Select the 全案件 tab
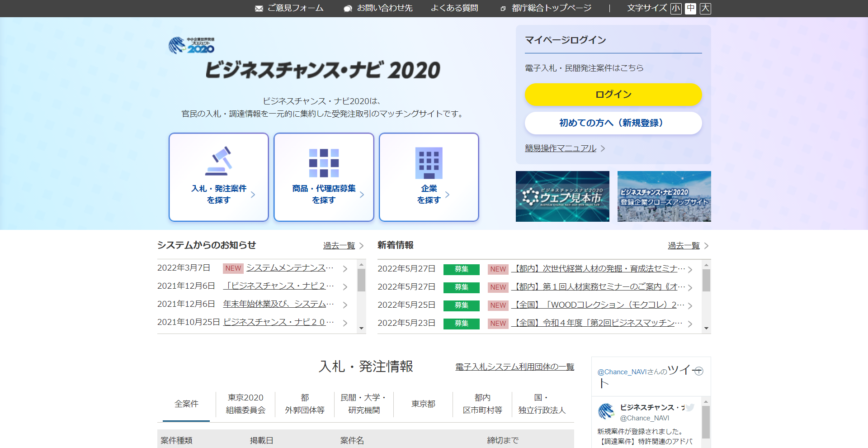Viewport: 868px width, 448px height. (186, 404)
